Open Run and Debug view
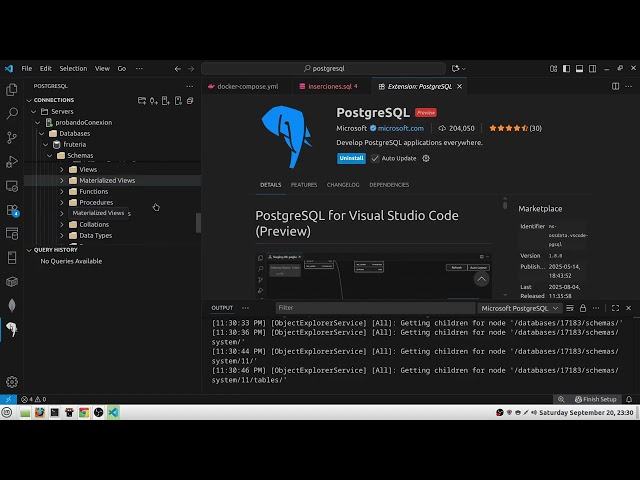This screenshot has width=640, height=480. 12,162
